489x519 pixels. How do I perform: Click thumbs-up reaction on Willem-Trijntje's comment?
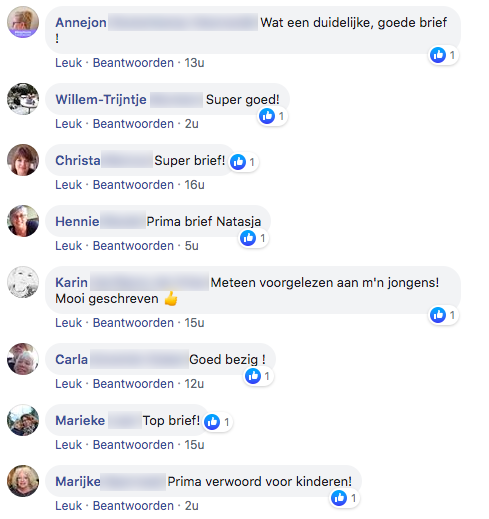pyautogui.click(x=267, y=116)
